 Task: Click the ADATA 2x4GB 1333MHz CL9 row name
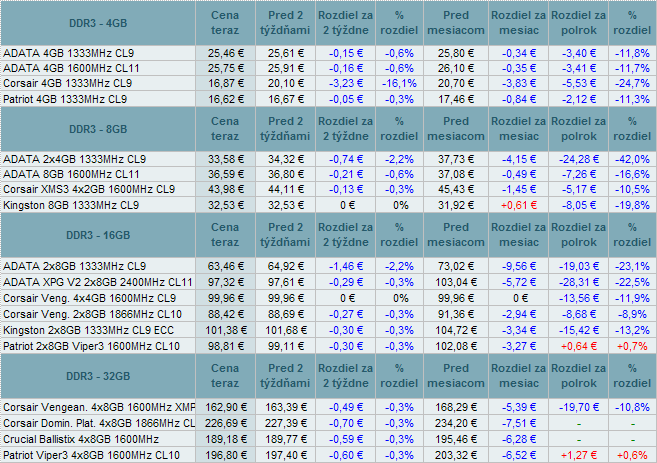tap(75, 159)
